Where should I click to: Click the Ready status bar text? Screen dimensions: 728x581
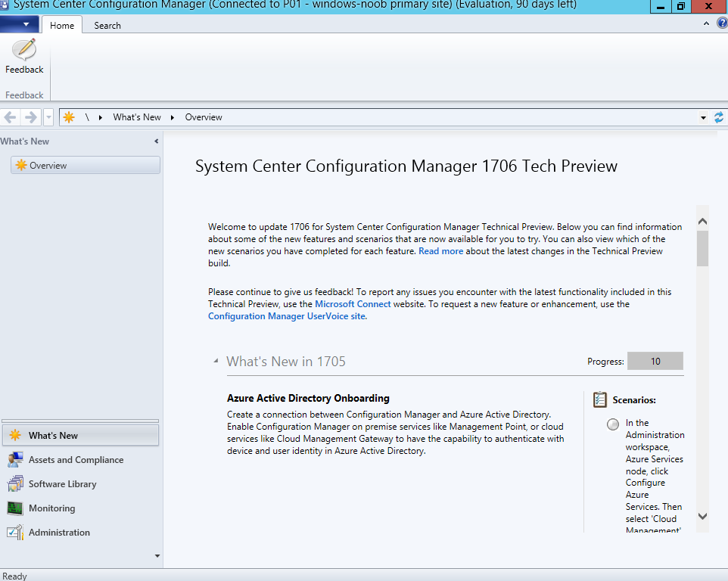tap(14, 576)
